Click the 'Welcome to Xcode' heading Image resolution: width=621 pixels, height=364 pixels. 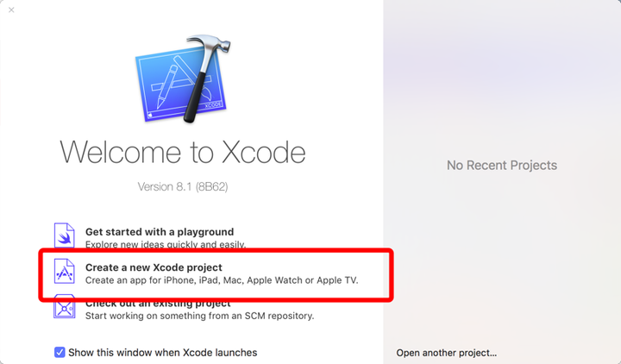point(183,153)
